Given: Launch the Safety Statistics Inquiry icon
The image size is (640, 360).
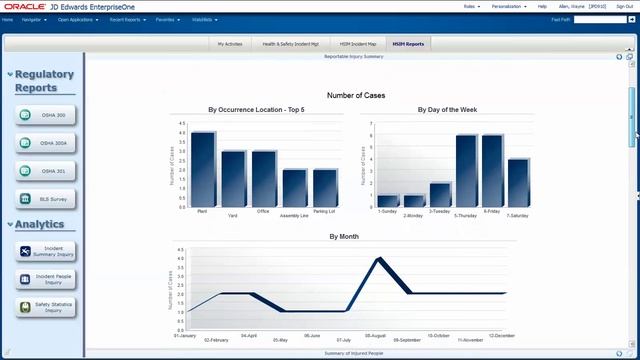Looking at the screenshot, I should click(25, 307).
